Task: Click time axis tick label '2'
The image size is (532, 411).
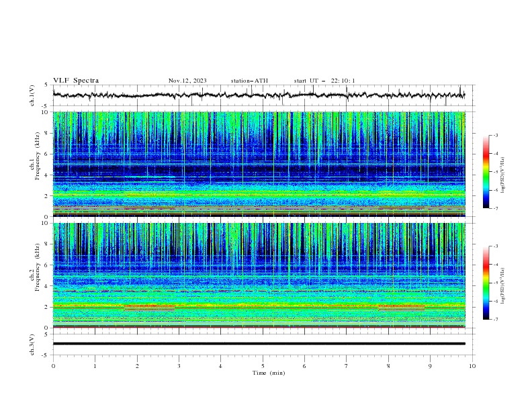Action: 137,366
